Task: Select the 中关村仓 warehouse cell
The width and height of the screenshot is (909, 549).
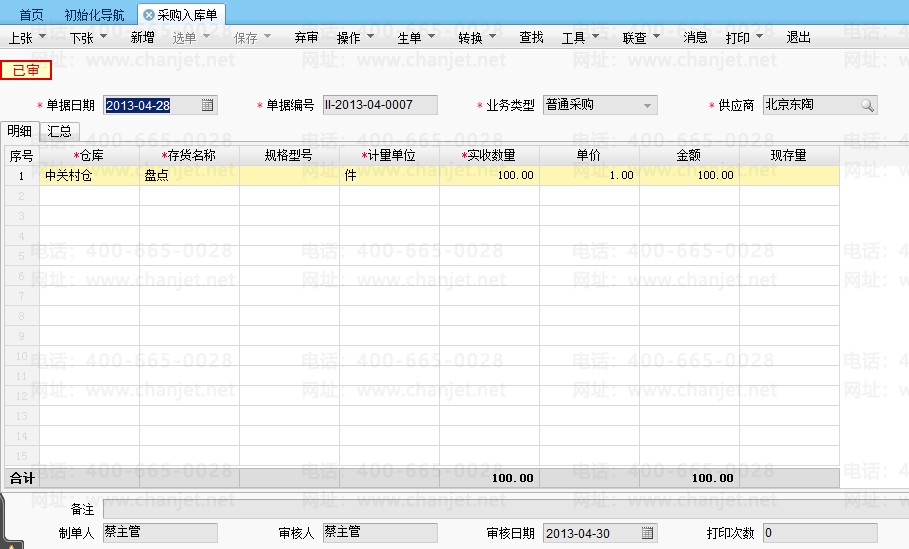Action: [x=89, y=175]
